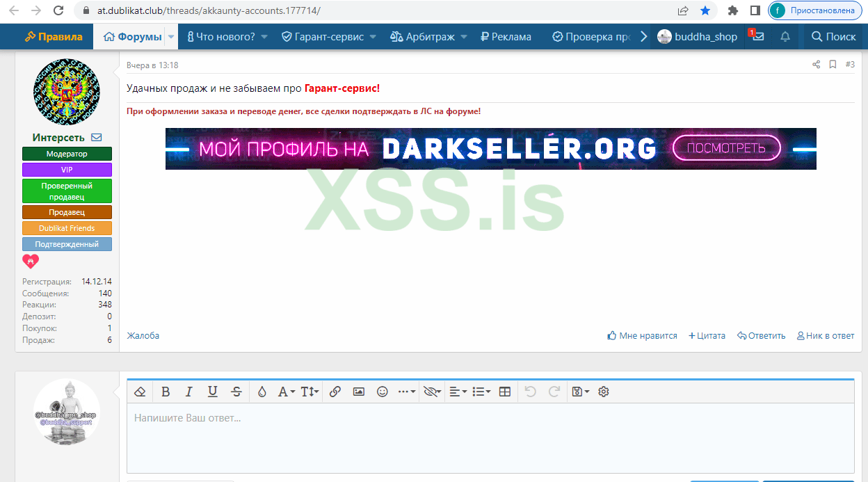The image size is (868, 482).
Task: Toggle the browser side panel icon
Action: coord(755,10)
